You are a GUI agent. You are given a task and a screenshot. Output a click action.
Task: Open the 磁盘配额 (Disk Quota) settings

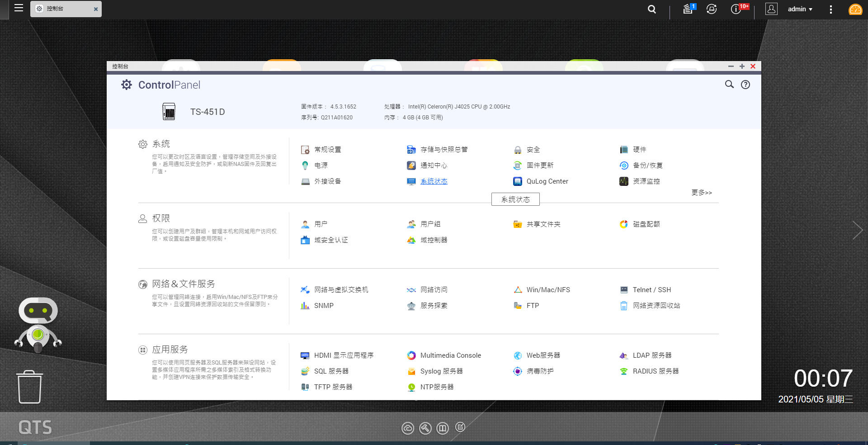tap(646, 224)
